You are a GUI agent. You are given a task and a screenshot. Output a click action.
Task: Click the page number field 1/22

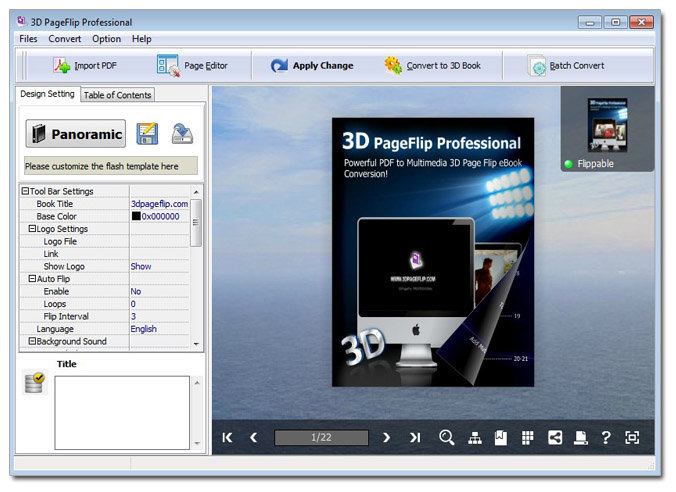pos(322,438)
